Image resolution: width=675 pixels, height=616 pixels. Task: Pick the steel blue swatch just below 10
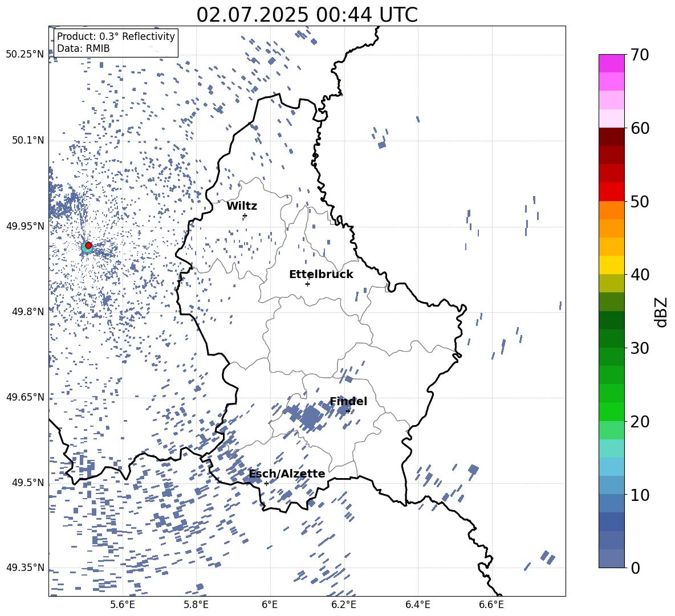pos(611,503)
